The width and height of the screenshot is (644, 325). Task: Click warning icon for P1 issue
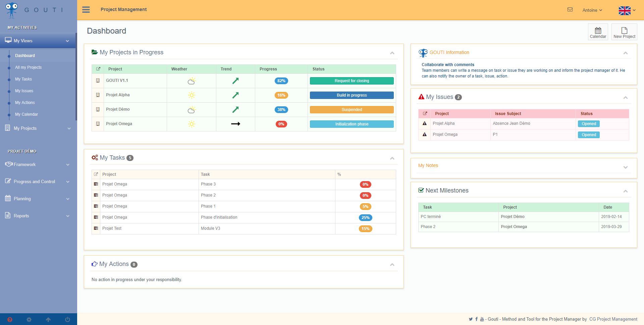click(425, 134)
